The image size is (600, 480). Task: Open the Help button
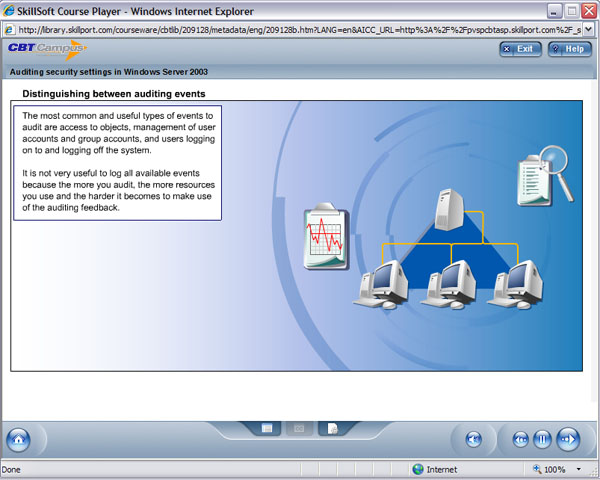(568, 48)
